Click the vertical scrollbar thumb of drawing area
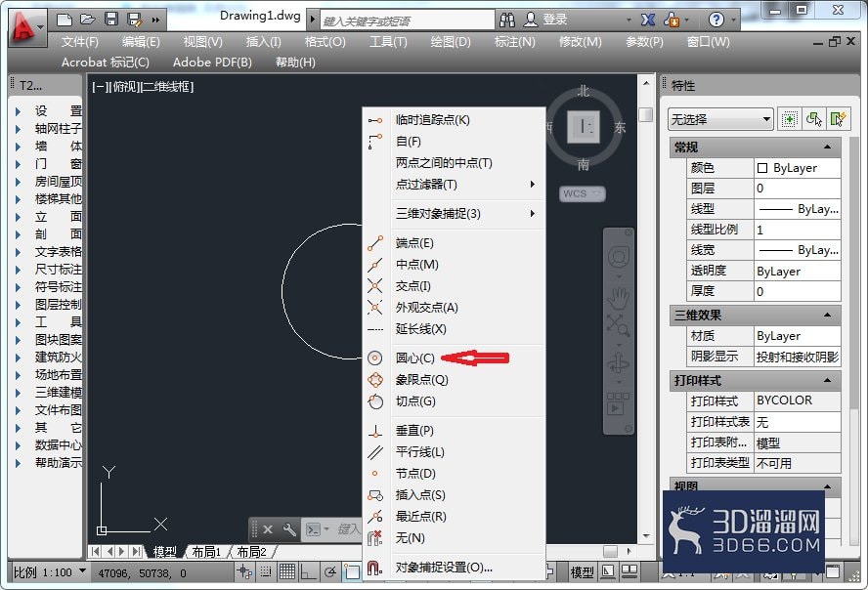 click(x=645, y=115)
